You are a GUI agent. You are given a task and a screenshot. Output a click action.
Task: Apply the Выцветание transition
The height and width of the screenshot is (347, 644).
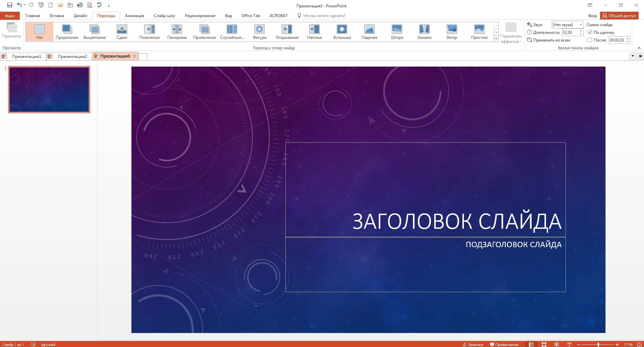[x=95, y=32]
